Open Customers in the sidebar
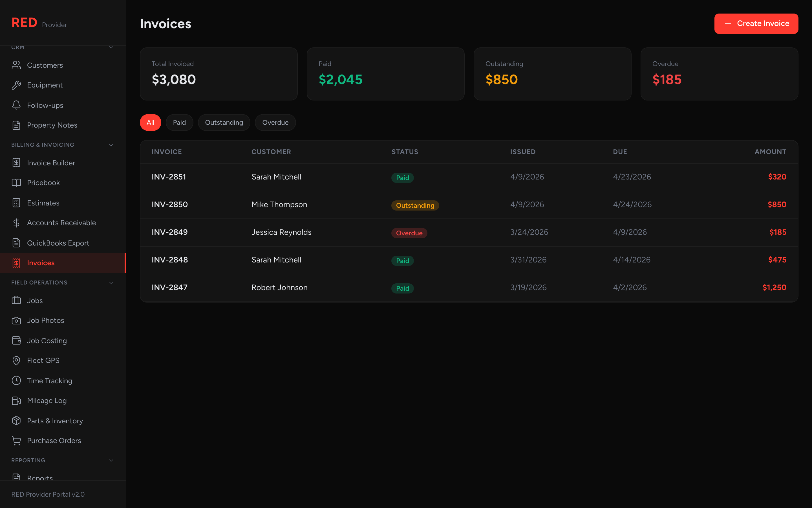 click(x=63, y=65)
